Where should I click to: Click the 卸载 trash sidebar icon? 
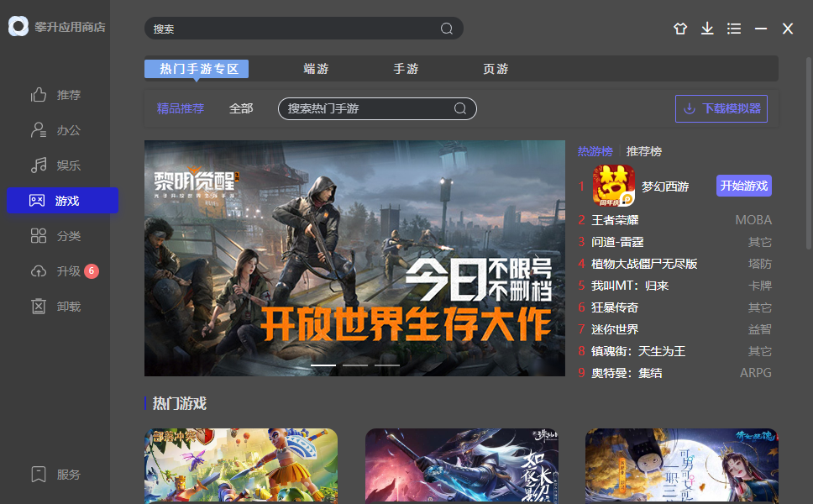point(39,307)
